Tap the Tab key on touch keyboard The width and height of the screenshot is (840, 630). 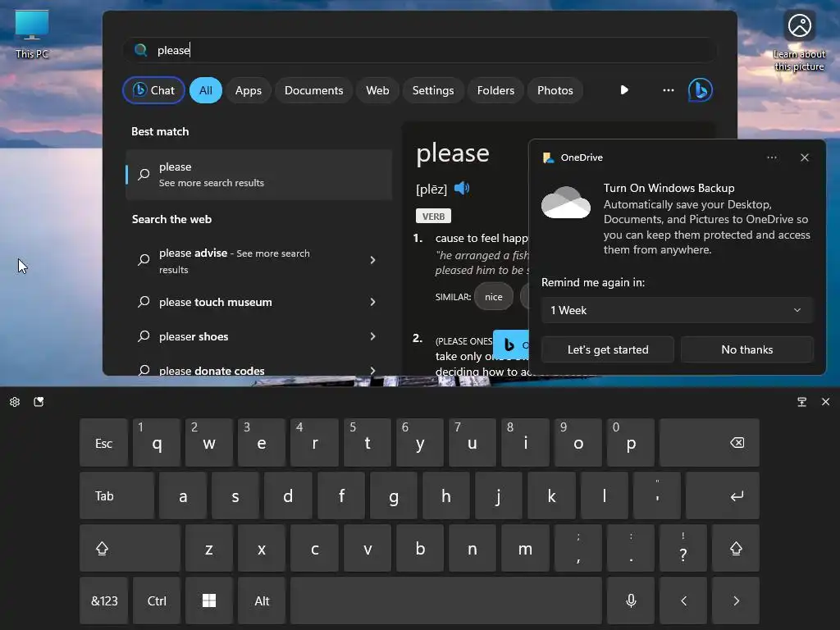pyautogui.click(x=117, y=495)
